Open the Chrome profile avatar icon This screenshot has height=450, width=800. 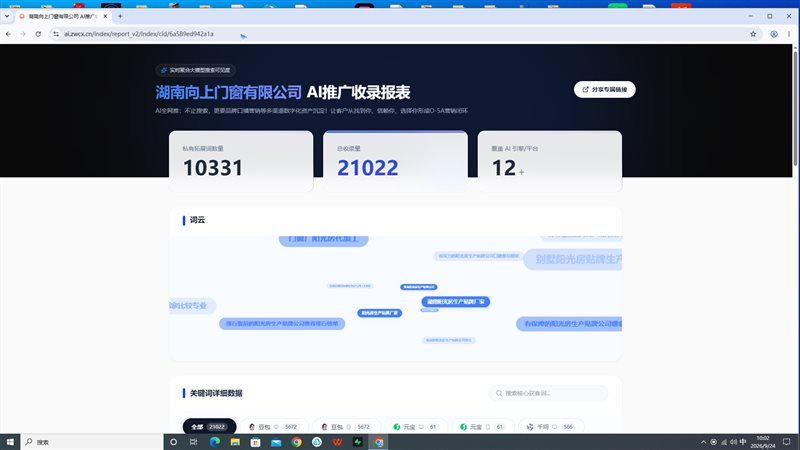click(774, 34)
